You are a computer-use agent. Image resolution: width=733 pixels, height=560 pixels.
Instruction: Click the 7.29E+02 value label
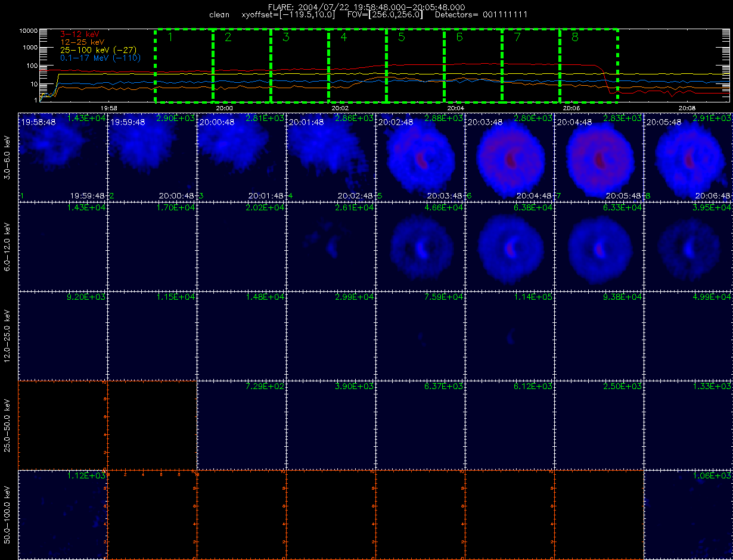[x=265, y=386]
